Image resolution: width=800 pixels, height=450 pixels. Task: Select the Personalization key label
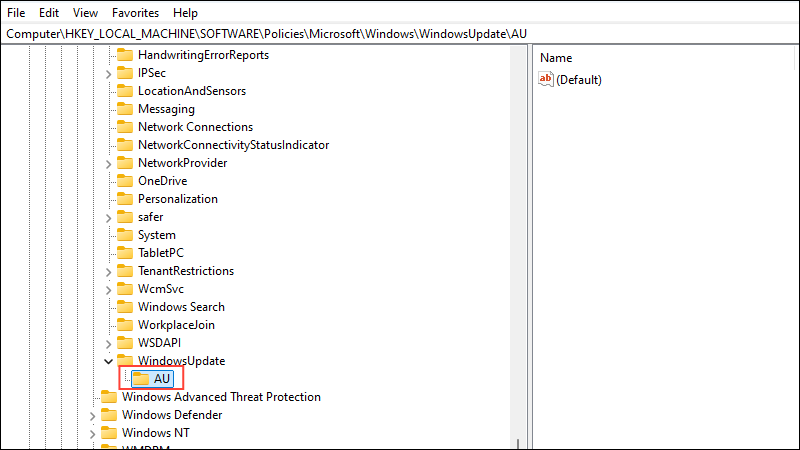178,198
